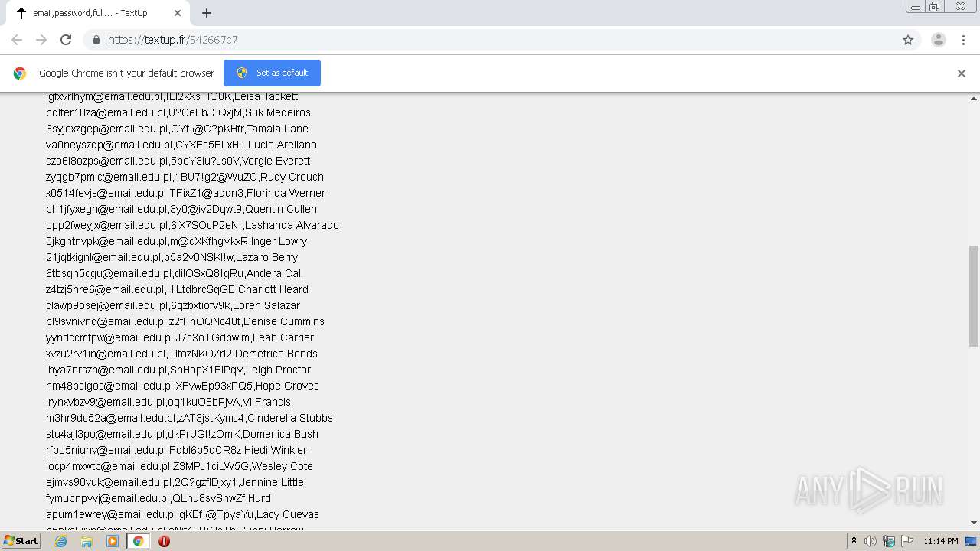Click the row with Denise Cummins
The image size is (980, 551).
tap(185, 321)
